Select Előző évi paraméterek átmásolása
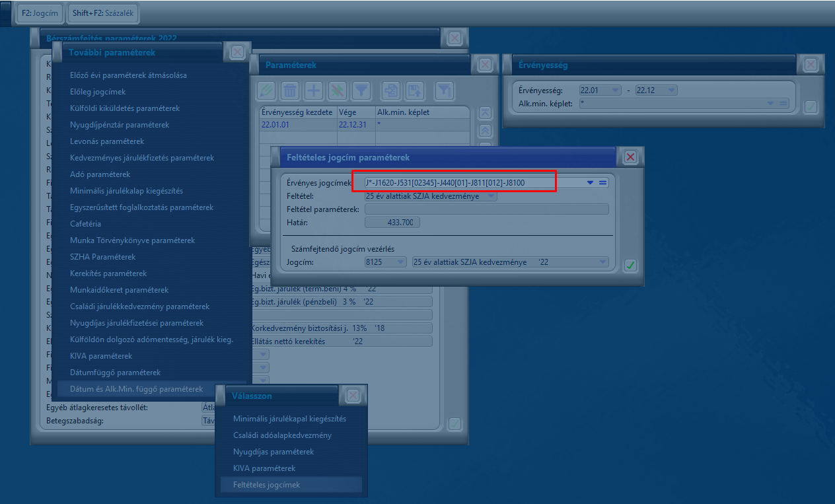Screen dimensions: 835x504 [128, 75]
